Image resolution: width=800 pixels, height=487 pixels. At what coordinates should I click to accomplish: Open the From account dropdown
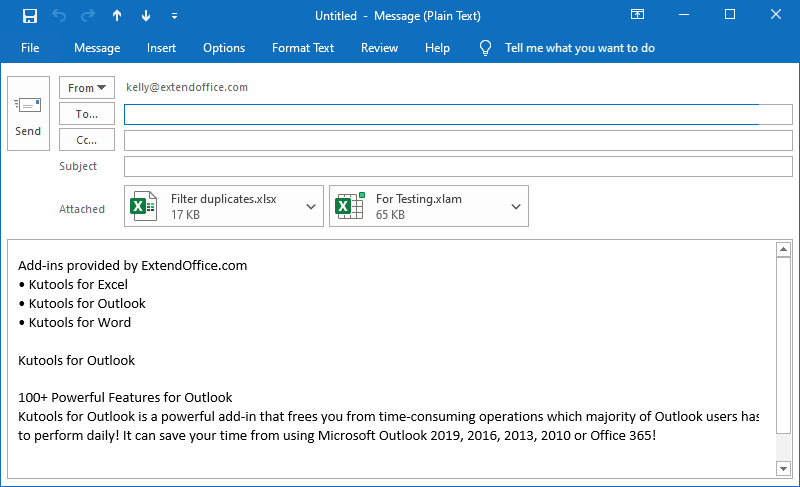pyautogui.click(x=87, y=88)
